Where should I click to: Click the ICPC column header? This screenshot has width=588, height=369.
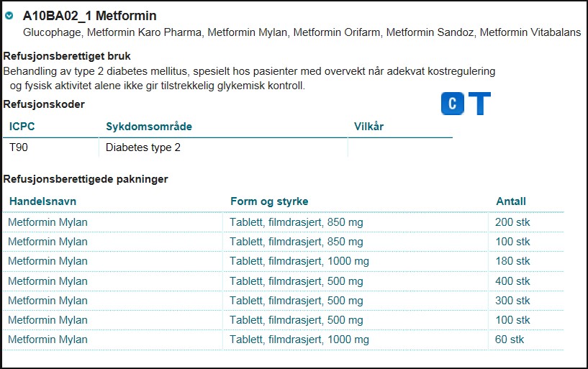point(22,127)
